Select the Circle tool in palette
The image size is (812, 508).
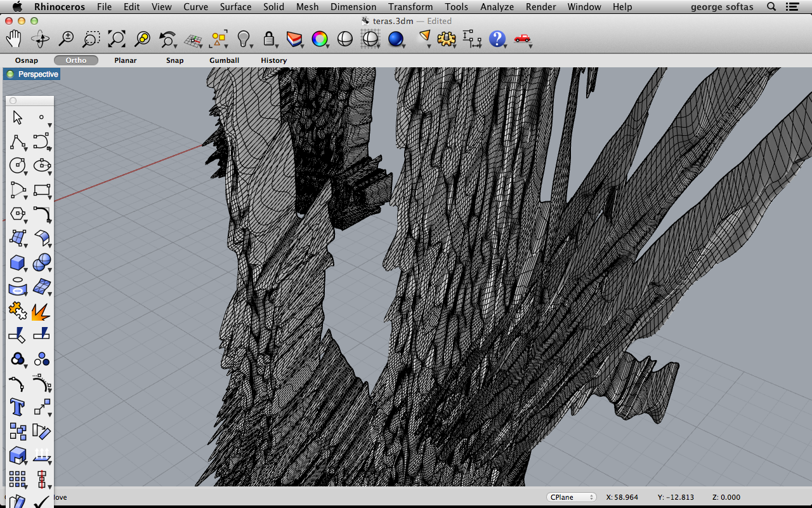(17, 166)
